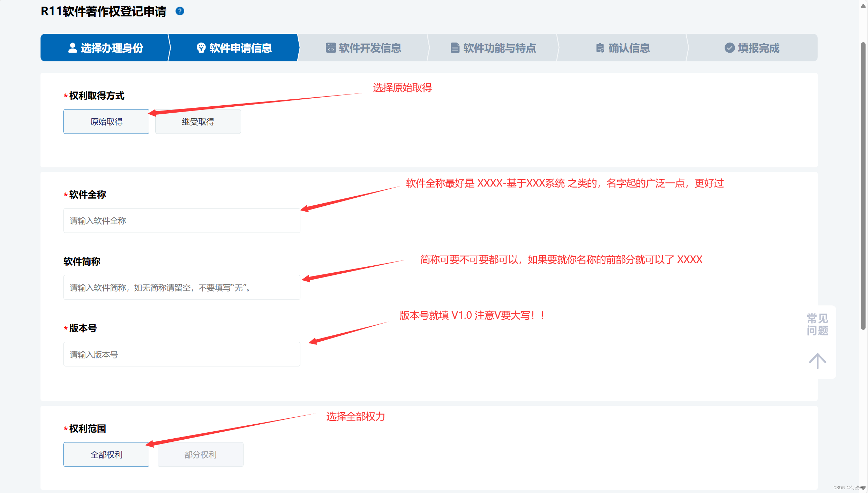The image size is (868, 493).
Task: Focus the 版本号 input field
Action: (182, 354)
